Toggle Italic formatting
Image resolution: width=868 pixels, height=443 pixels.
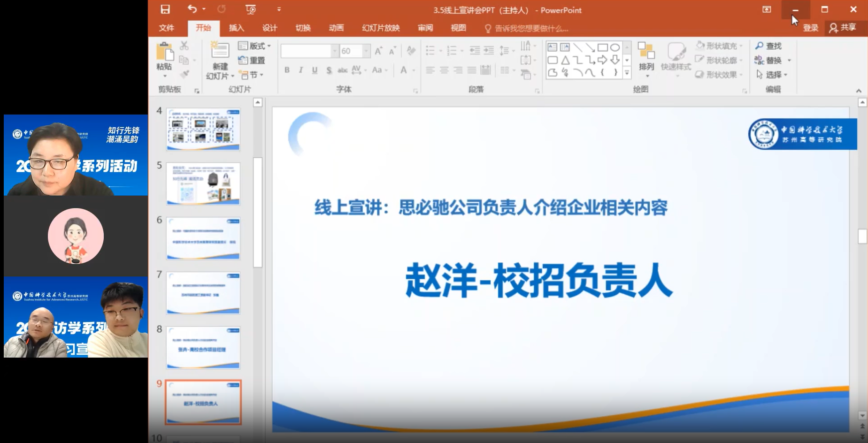coord(301,70)
